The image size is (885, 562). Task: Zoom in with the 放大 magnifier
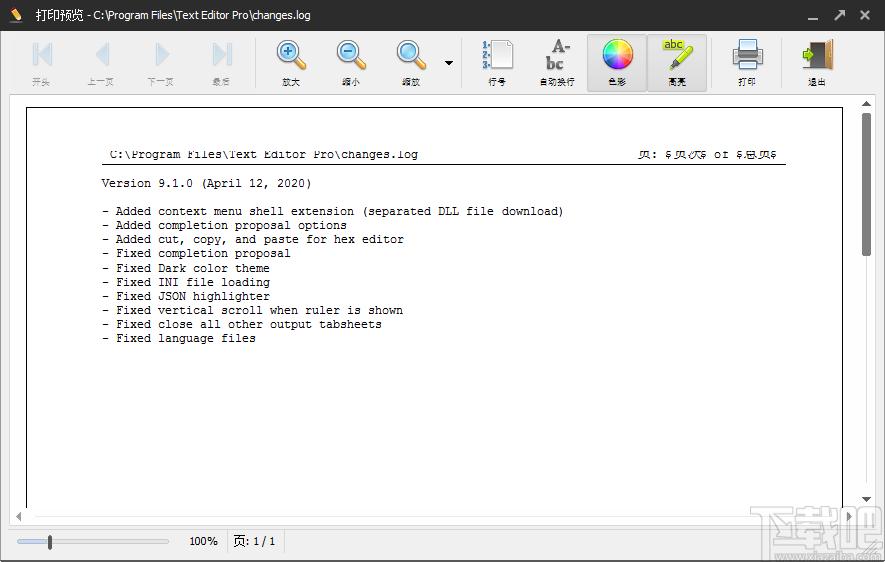click(x=291, y=62)
